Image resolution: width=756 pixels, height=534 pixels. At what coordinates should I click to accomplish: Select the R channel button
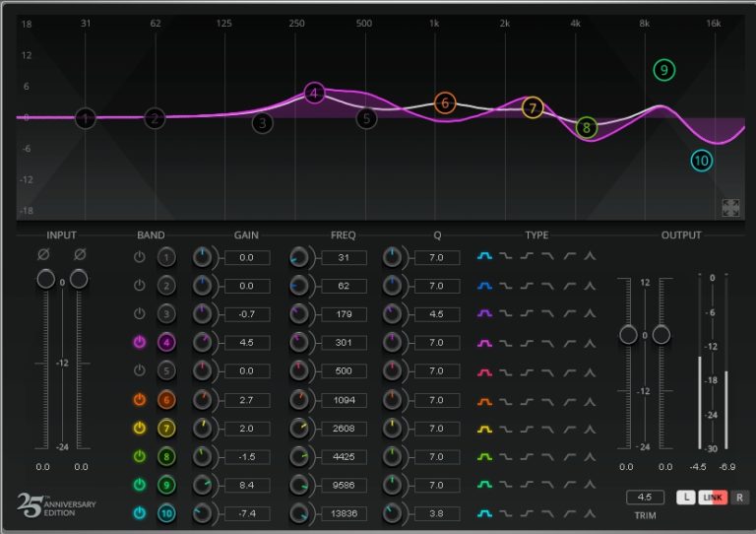point(738,498)
